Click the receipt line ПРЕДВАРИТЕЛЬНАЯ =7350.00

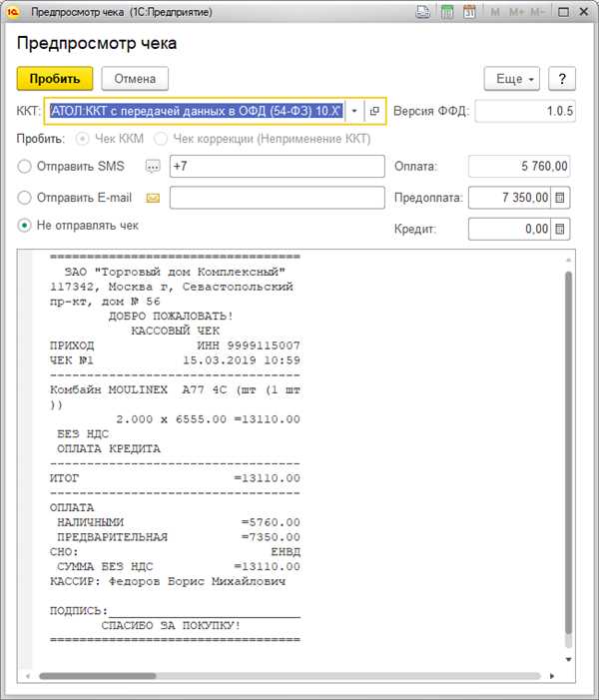click(x=179, y=537)
